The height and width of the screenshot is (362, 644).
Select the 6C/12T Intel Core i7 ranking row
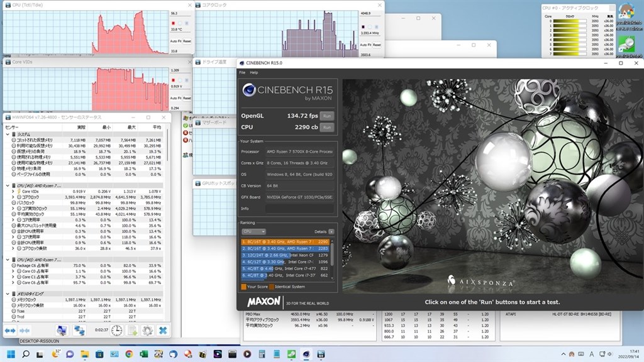click(x=286, y=262)
